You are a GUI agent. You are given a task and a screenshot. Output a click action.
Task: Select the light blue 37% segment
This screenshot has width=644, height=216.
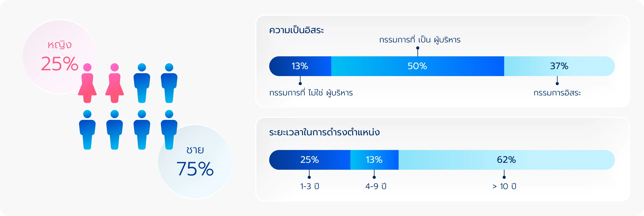(559, 66)
